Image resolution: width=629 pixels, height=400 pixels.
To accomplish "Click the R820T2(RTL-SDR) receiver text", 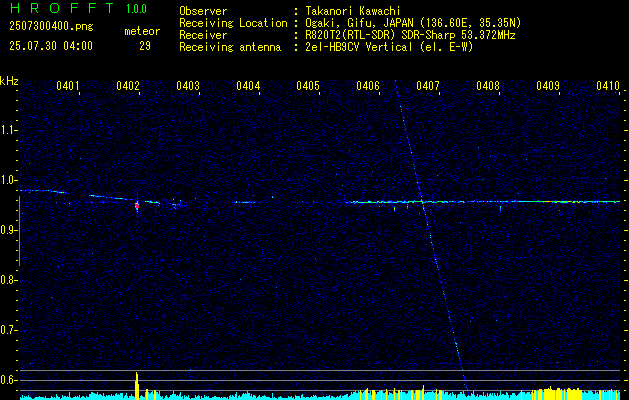I will 410,35.
